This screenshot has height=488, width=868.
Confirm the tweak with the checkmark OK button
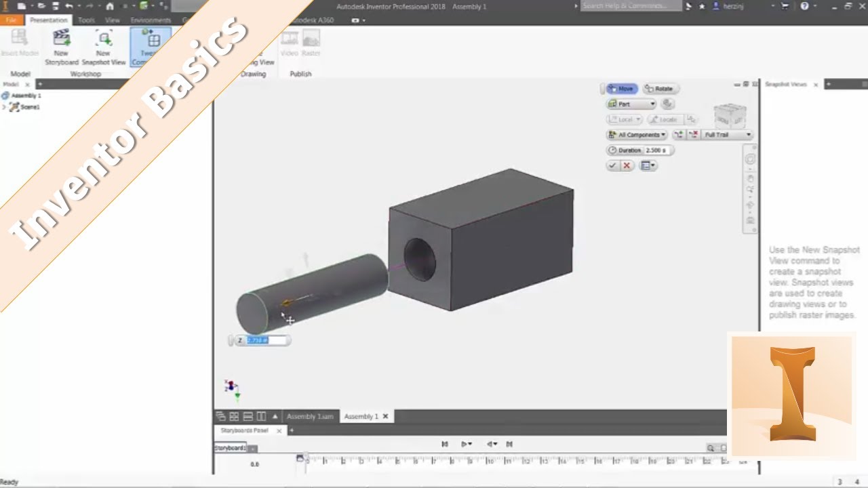point(612,165)
